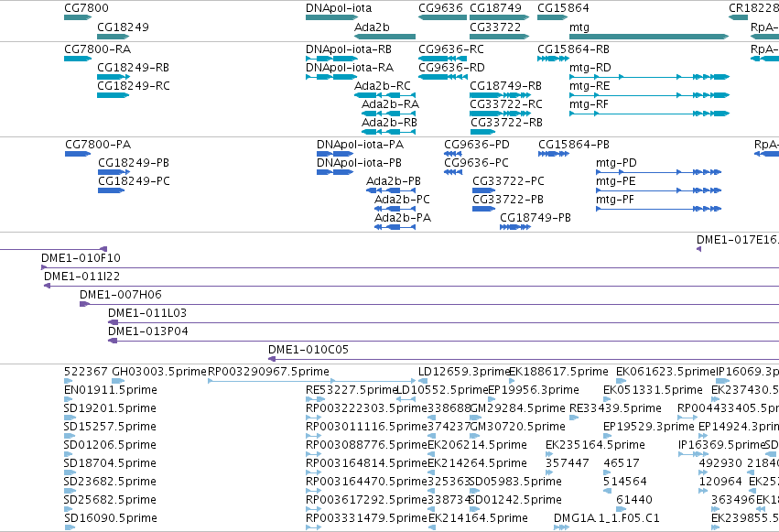Click the CG7800-PA protein feature
779x532 pixels.
(78, 154)
